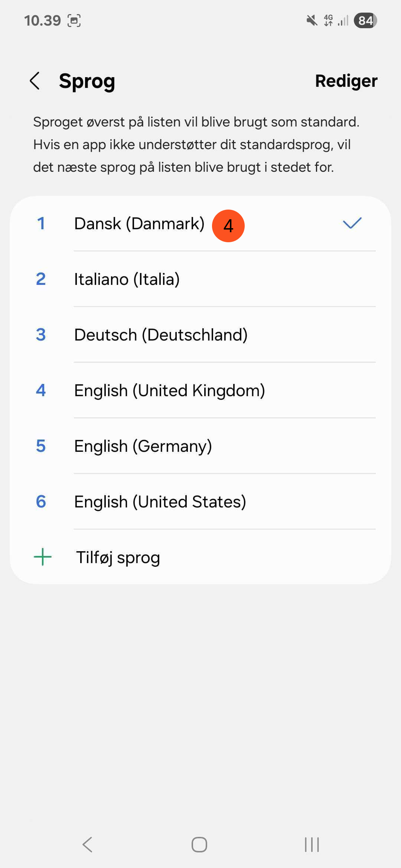Tap the green plus icon to add language

tap(43, 557)
